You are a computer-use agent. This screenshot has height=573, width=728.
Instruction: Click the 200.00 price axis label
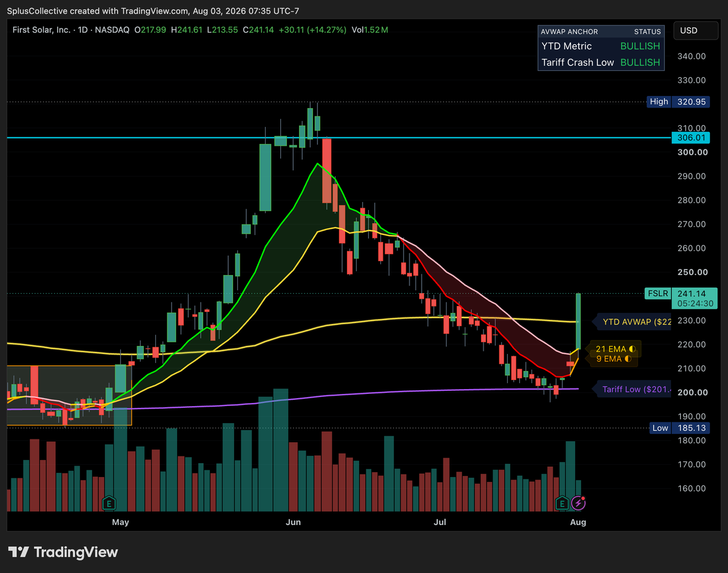tap(692, 393)
